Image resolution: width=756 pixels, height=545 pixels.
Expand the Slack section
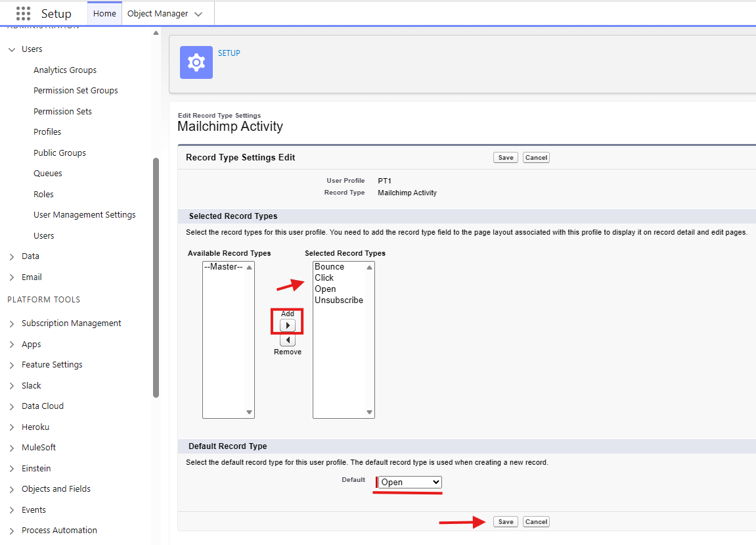pos(12,386)
